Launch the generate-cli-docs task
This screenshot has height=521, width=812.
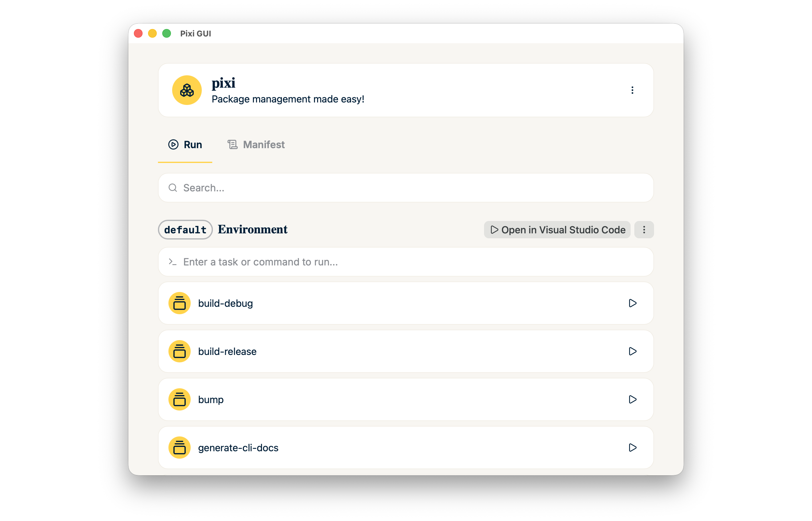[x=632, y=448]
